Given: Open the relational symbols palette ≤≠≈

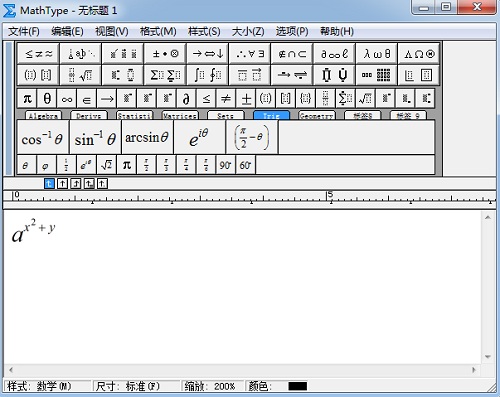Looking at the screenshot, I should pos(38,53).
